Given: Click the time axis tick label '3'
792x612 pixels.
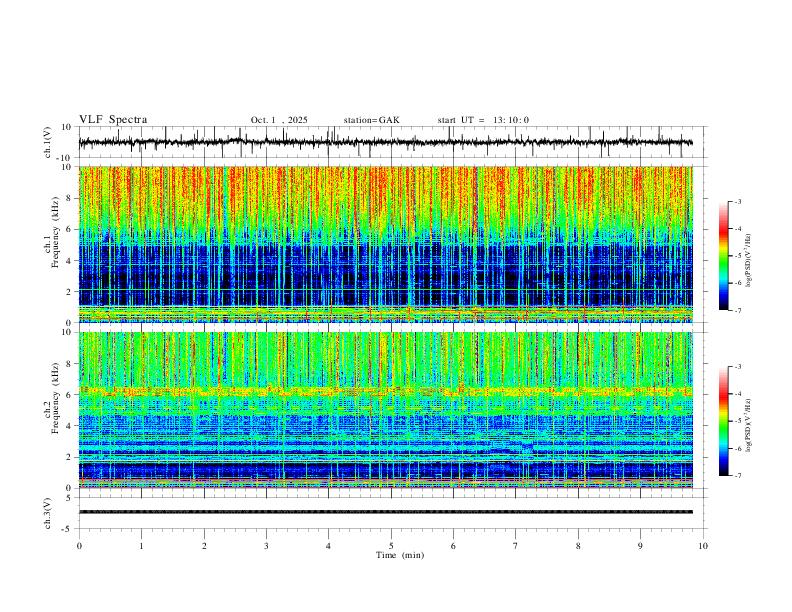Looking at the screenshot, I should click(266, 546).
